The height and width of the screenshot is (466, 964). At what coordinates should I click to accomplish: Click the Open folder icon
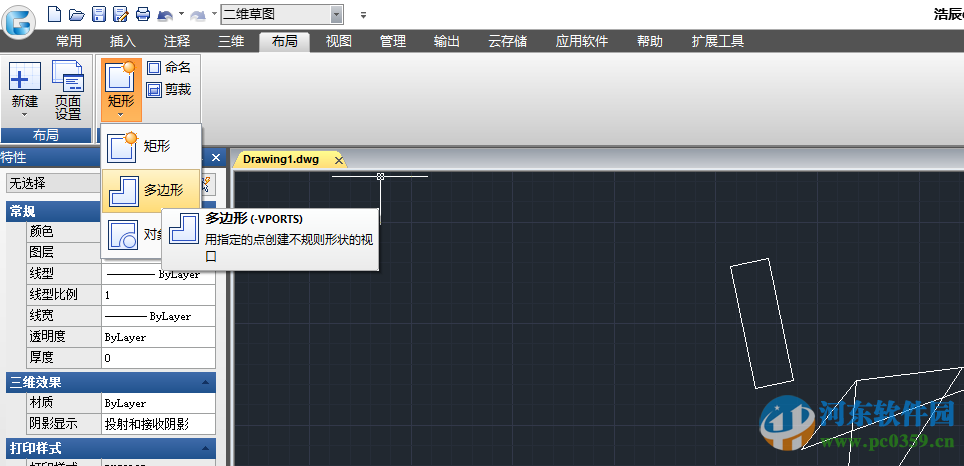[76, 14]
